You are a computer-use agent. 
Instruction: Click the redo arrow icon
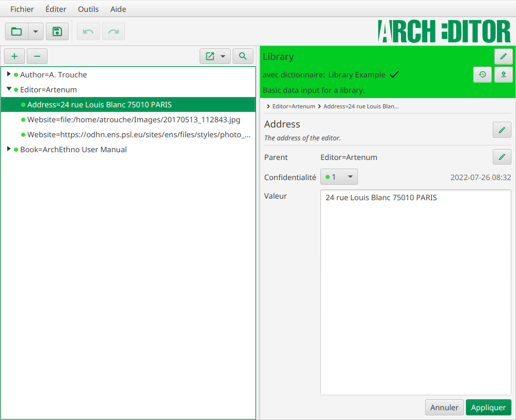[x=114, y=31]
